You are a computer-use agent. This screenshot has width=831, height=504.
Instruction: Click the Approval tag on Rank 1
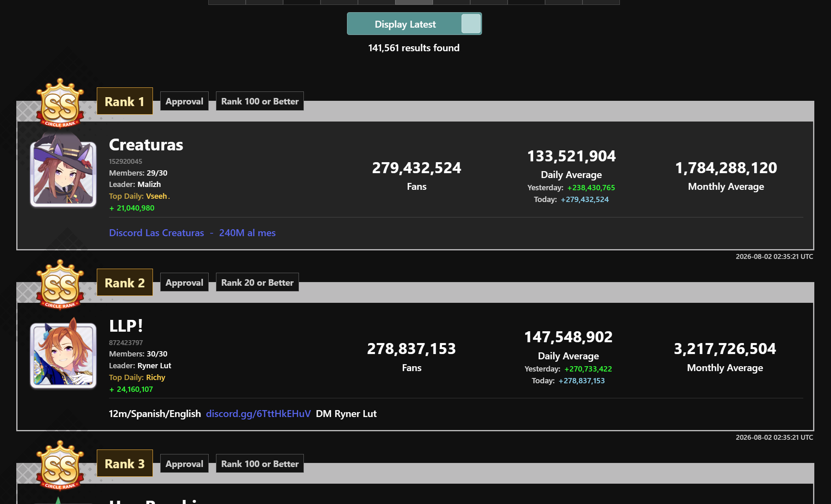(184, 101)
